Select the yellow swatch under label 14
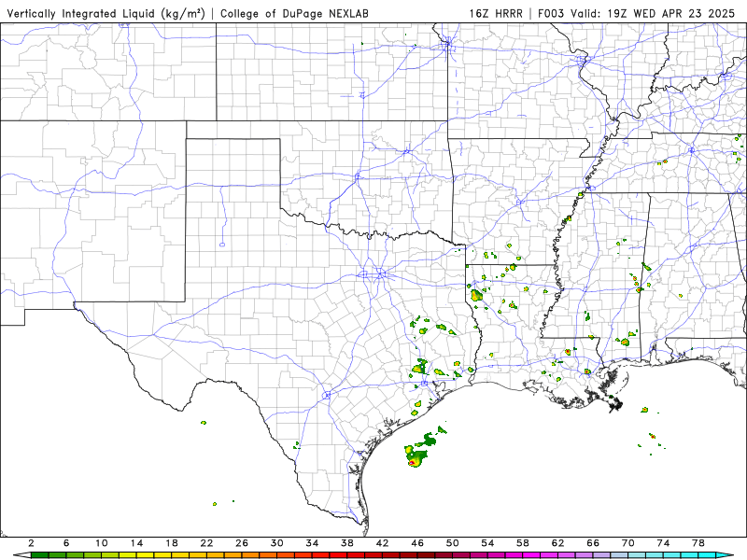 [x=146, y=555]
